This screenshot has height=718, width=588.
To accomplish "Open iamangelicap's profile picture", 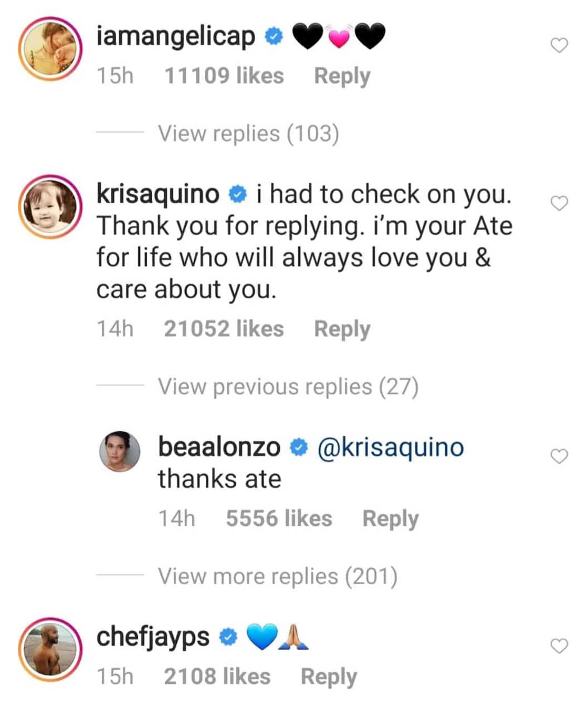I will (50, 48).
